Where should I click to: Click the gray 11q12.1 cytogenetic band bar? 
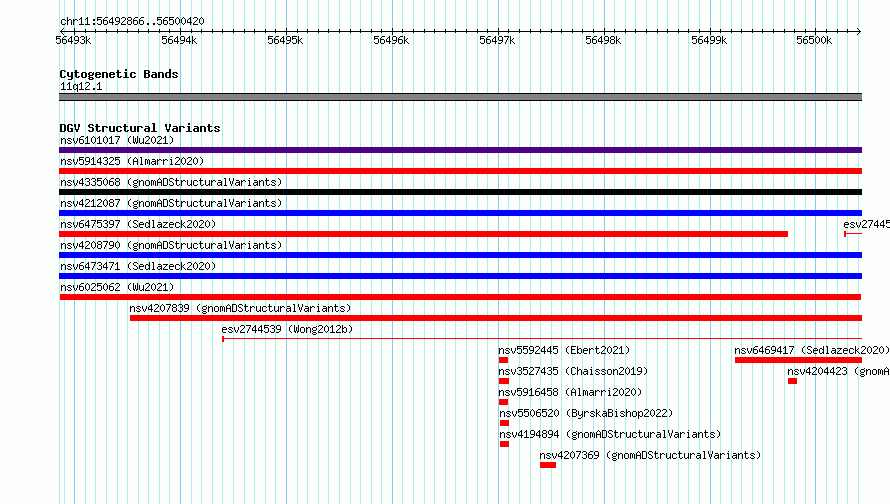click(x=460, y=97)
